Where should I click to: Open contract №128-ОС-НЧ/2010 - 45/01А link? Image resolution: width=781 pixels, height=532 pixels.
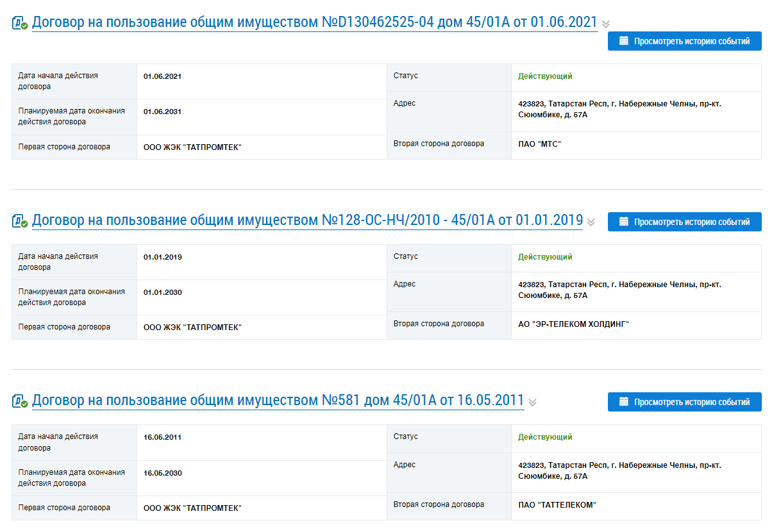pyautogui.click(x=307, y=220)
